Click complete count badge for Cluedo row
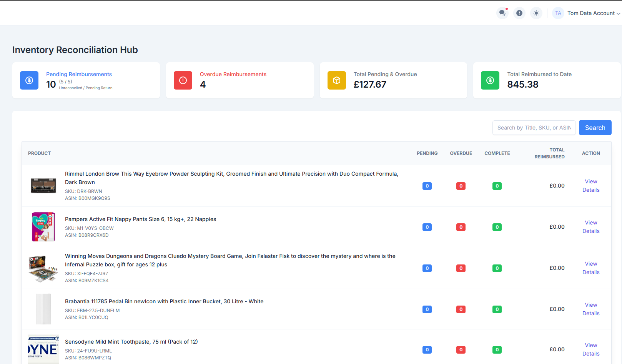Screen dimensions: 622x364 pyautogui.click(x=497, y=268)
